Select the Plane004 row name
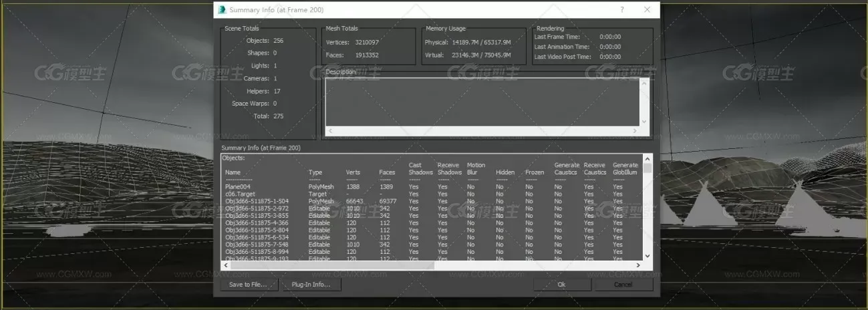 point(237,187)
